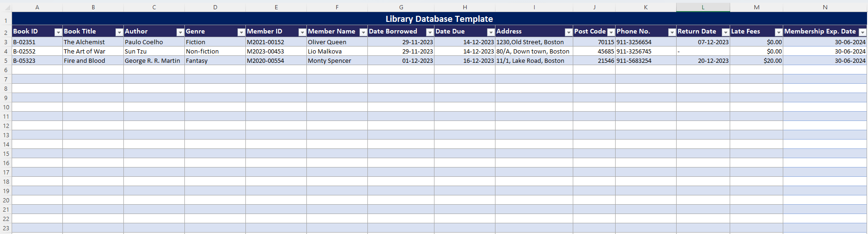Select column A header
The image size is (868, 234).
pos(37,7)
